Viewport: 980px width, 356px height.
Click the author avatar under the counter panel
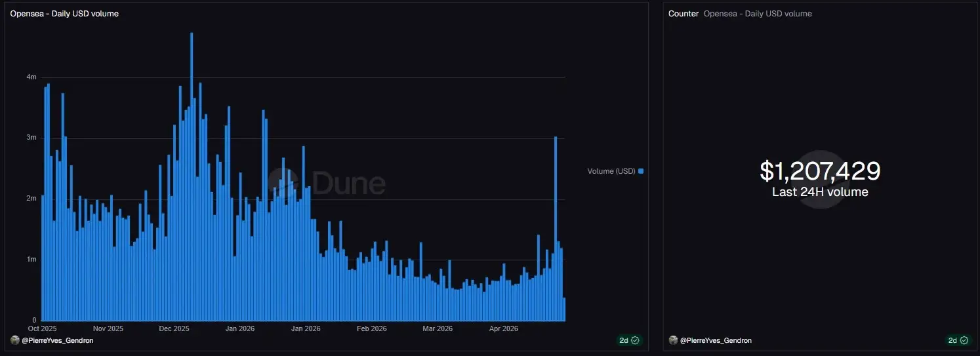(x=674, y=340)
